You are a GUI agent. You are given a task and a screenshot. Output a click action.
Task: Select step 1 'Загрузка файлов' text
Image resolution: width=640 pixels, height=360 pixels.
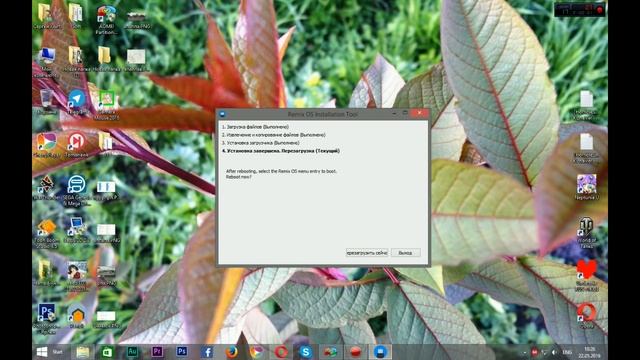(255, 127)
